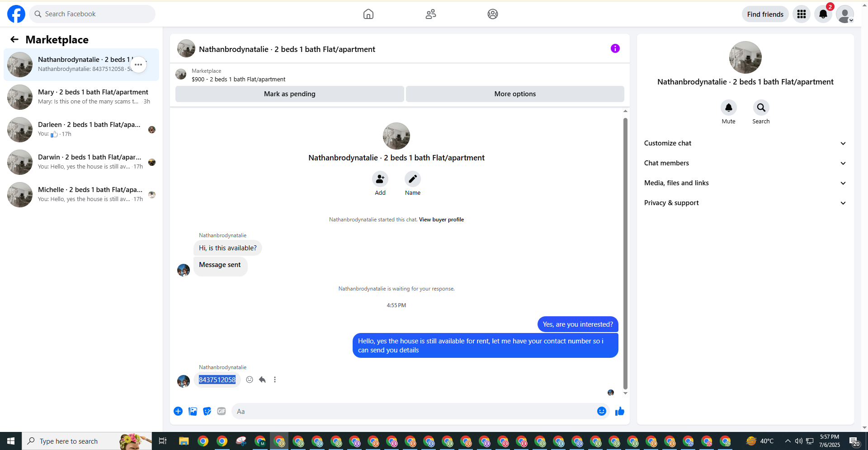Open more chat actions plus icon
Viewport: 868px width, 450px height.
pos(178,411)
